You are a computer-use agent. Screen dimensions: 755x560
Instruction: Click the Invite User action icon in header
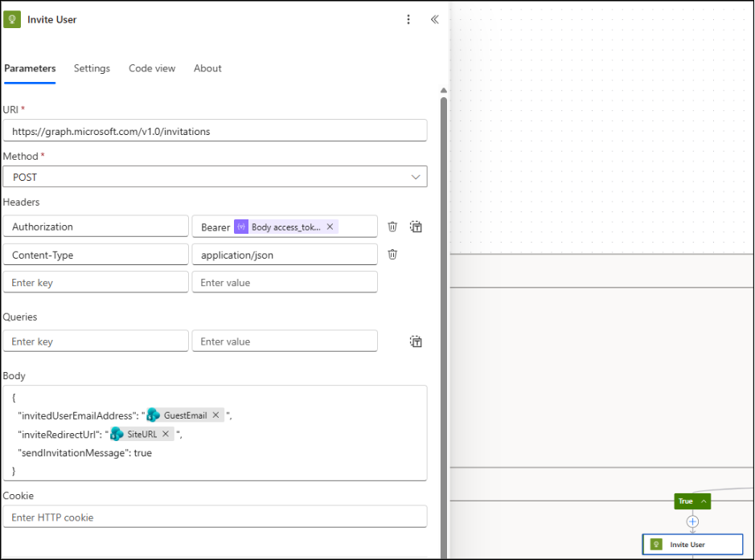(x=12, y=18)
